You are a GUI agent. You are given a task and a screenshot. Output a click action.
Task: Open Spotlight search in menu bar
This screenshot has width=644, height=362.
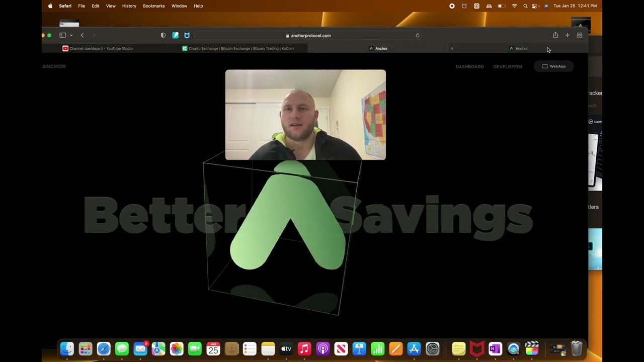point(525,6)
